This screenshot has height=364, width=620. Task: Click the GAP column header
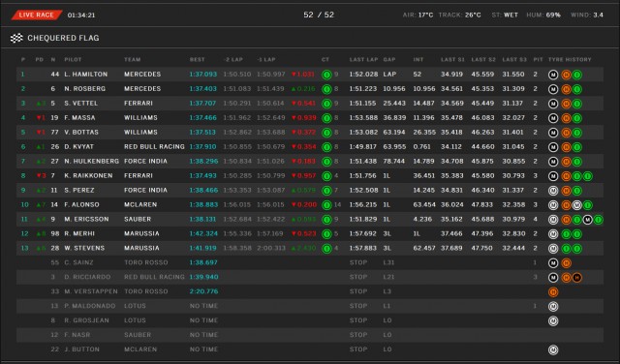click(389, 60)
